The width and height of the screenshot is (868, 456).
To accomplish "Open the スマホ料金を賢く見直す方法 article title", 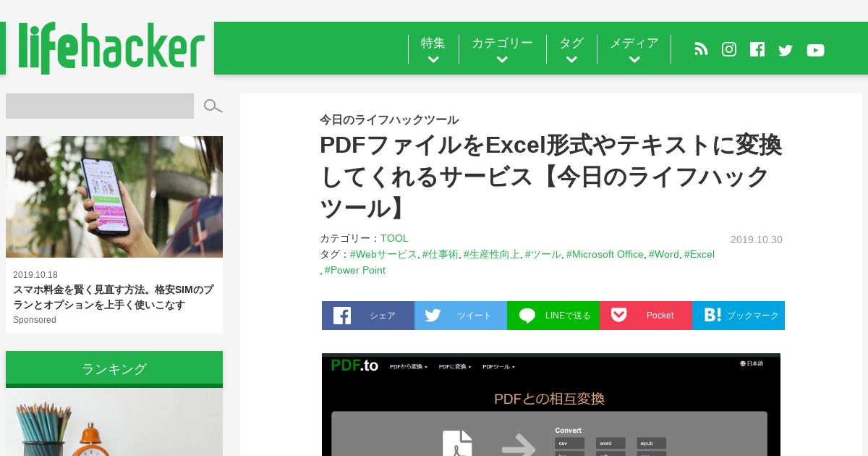I will tap(114, 297).
